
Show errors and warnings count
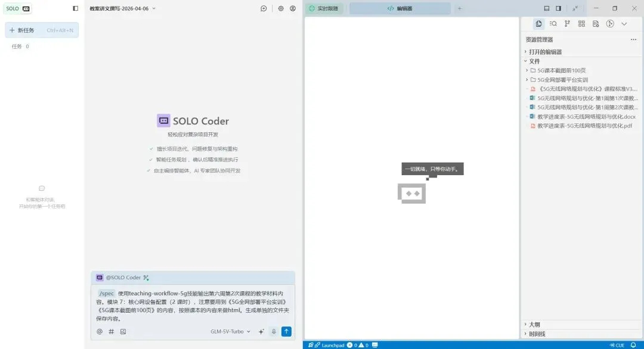[x=358, y=345]
